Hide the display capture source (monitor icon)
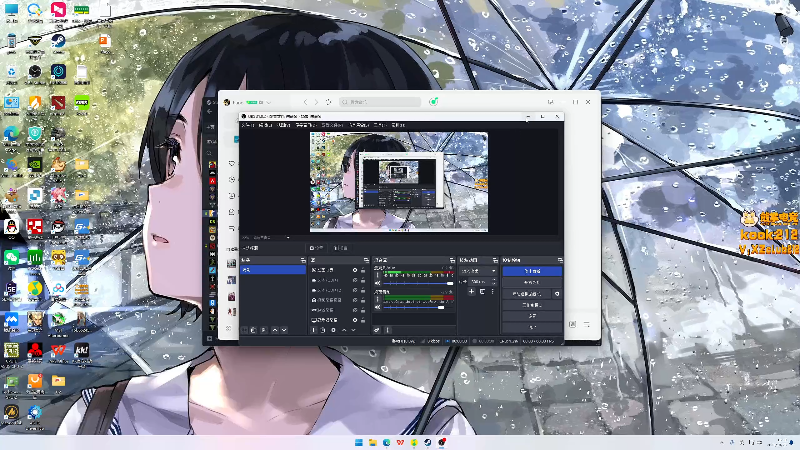 [355, 320]
